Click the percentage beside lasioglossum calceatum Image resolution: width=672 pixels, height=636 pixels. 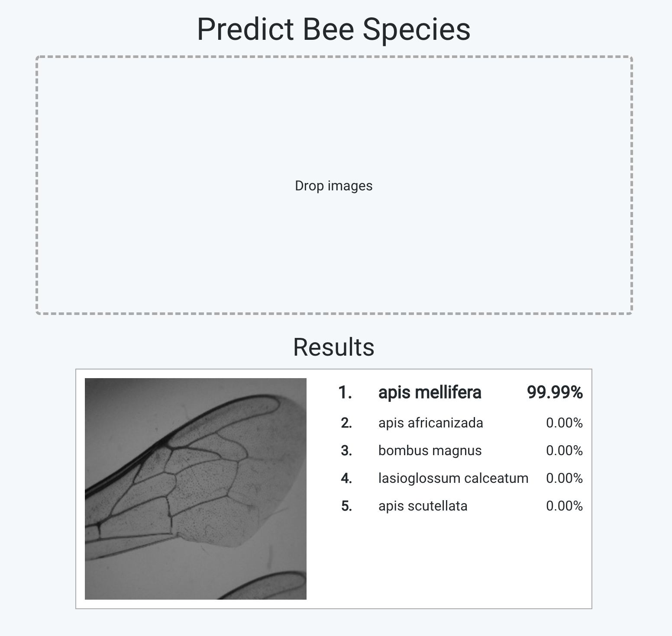point(564,478)
